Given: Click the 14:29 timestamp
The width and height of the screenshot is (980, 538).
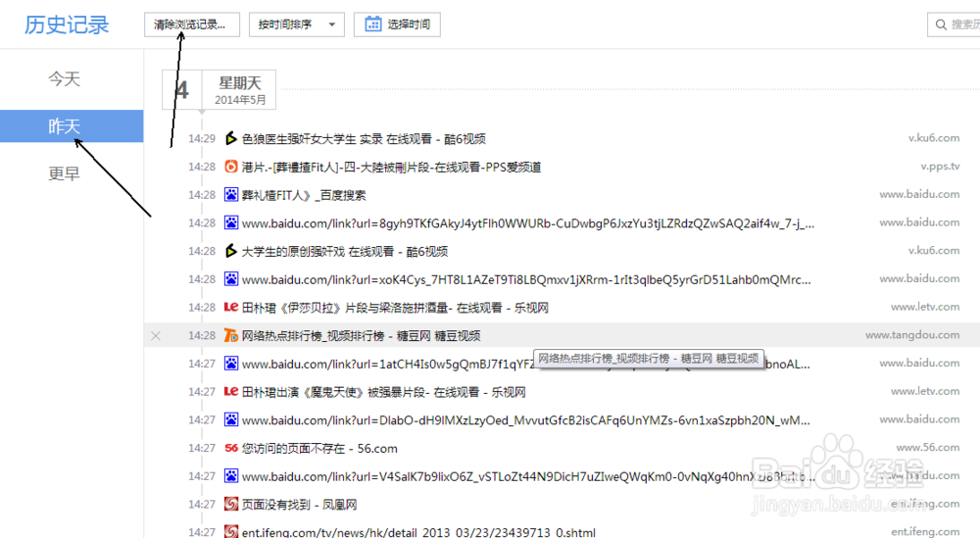Looking at the screenshot, I should pyautogui.click(x=201, y=138).
